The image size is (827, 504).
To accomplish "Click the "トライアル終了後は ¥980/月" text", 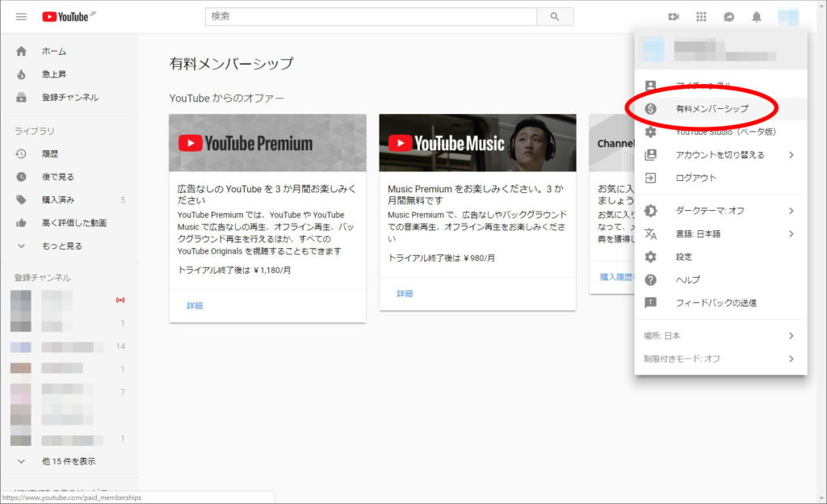I will tap(442, 258).
